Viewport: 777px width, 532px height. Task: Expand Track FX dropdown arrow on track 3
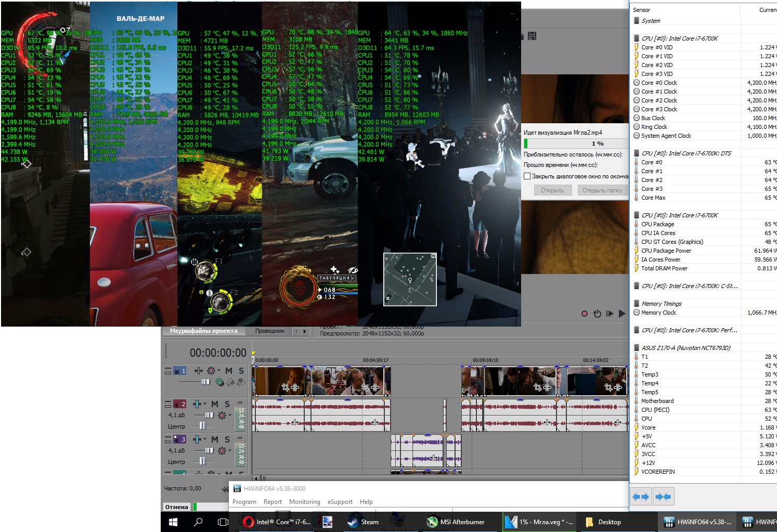pyautogui.click(x=230, y=450)
